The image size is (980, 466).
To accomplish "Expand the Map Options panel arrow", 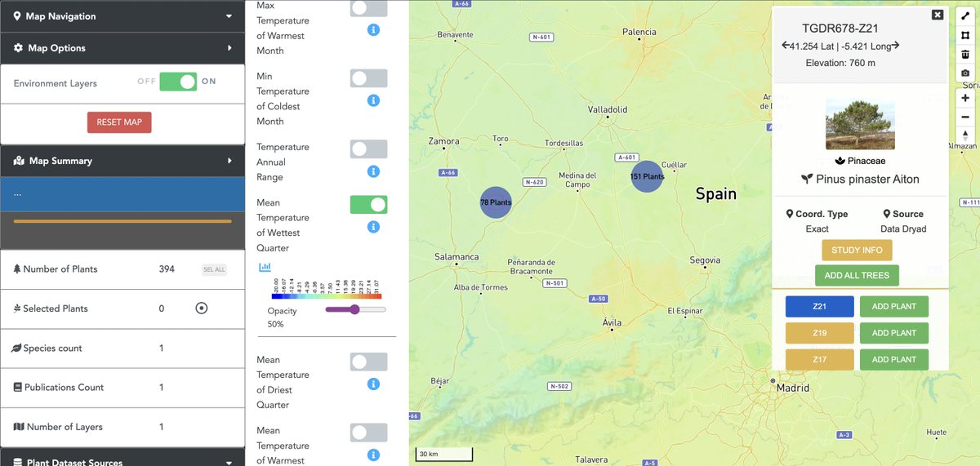I will click(230, 48).
